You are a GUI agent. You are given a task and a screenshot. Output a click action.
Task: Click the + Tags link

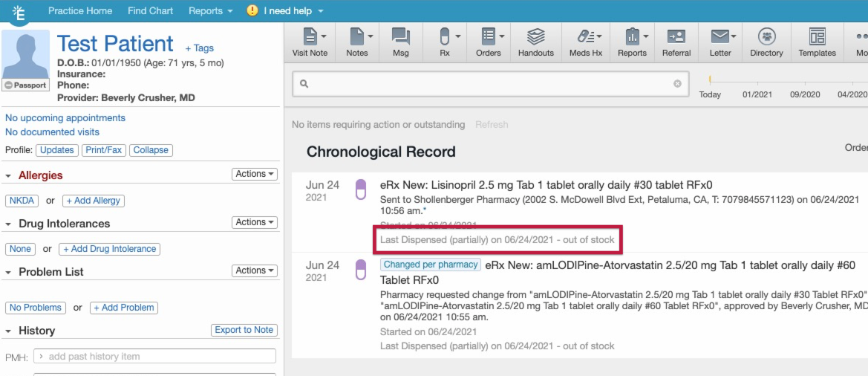point(199,48)
